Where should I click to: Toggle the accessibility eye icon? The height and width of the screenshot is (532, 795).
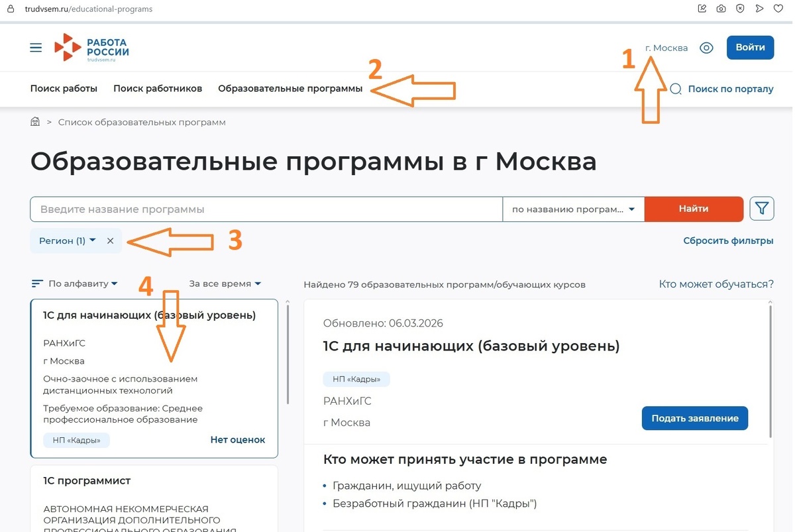point(706,48)
